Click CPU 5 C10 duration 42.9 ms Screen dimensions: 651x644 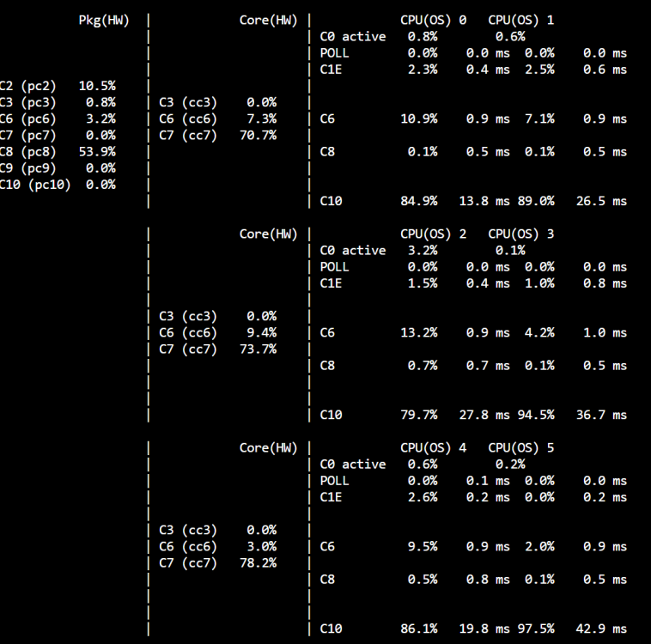click(x=601, y=629)
